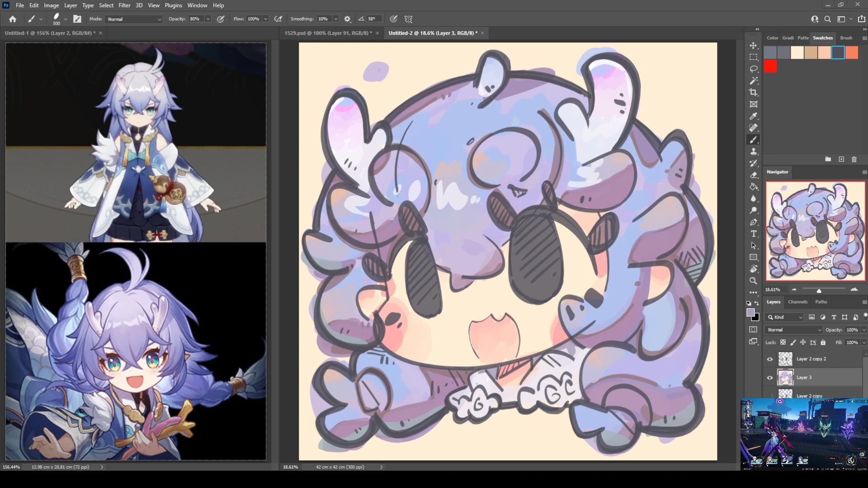Screen dimensions: 868x488
Task: Swap foreground and background colors
Action: (x=757, y=303)
